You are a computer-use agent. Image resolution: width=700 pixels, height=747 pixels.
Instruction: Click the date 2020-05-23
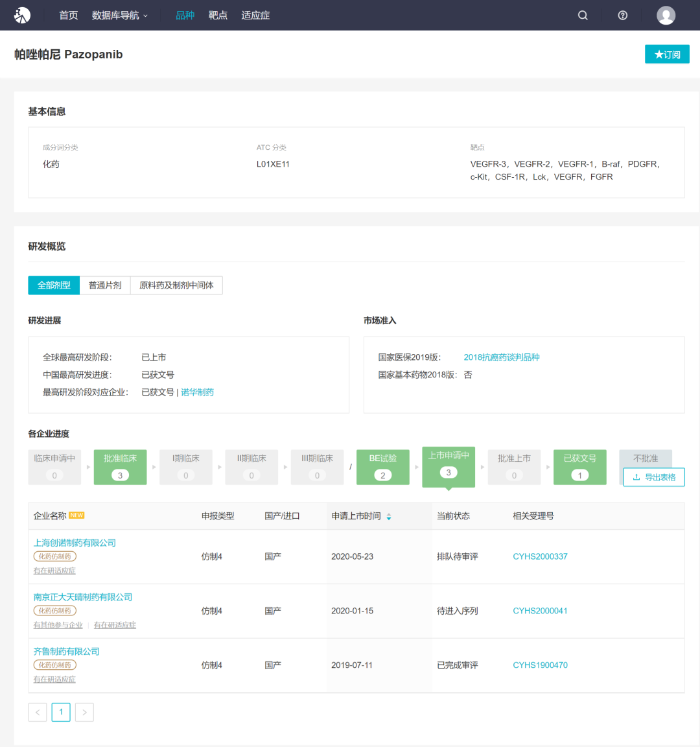[353, 556]
